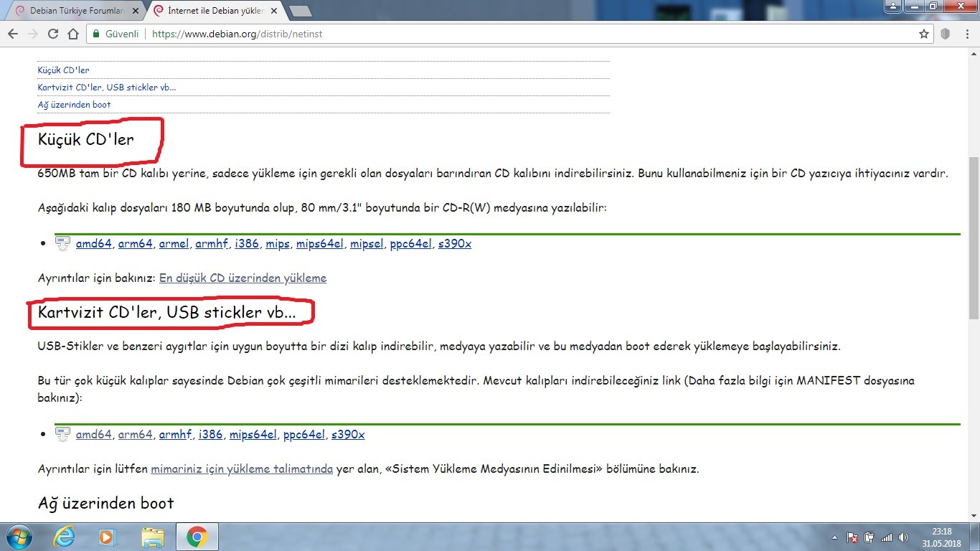Open a new tab with the new-tab button
This screenshot has height=551, width=980.
pos(300,11)
